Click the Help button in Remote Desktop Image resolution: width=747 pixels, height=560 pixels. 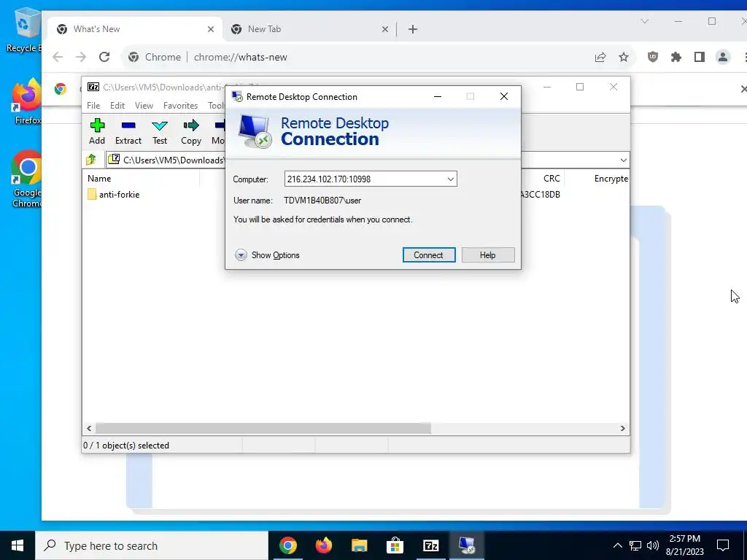pos(488,254)
